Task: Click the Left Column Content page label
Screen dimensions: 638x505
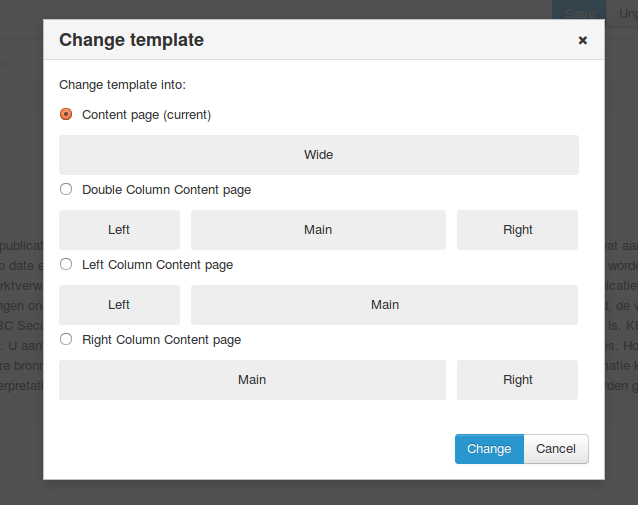Action: click(x=157, y=265)
